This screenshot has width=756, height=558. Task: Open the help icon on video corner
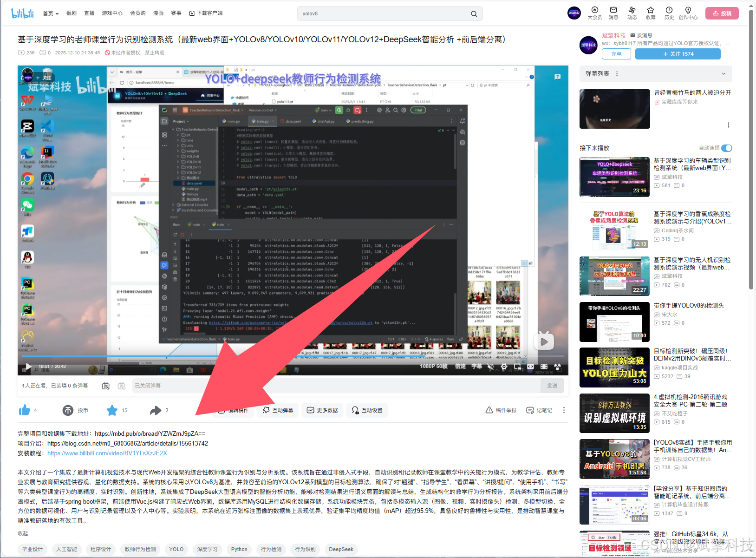click(x=558, y=77)
